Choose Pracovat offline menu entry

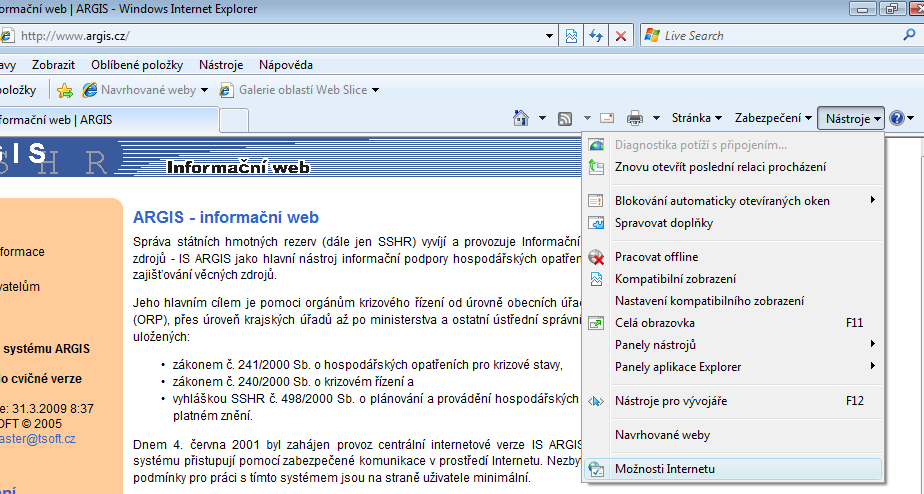tap(733, 257)
